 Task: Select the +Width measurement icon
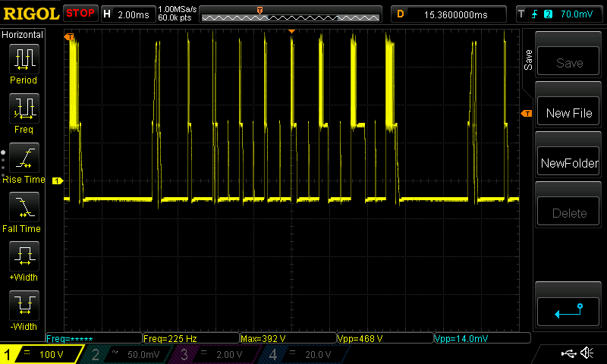[x=24, y=256]
